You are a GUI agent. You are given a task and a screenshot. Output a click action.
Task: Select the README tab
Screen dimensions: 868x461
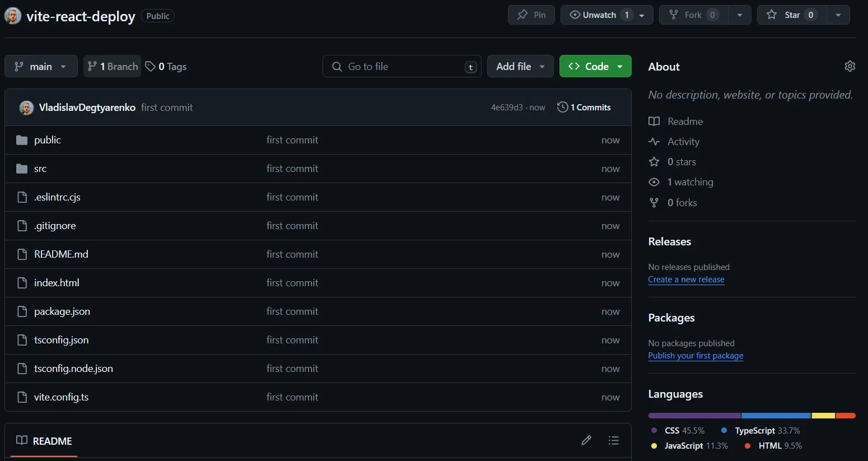(x=44, y=441)
